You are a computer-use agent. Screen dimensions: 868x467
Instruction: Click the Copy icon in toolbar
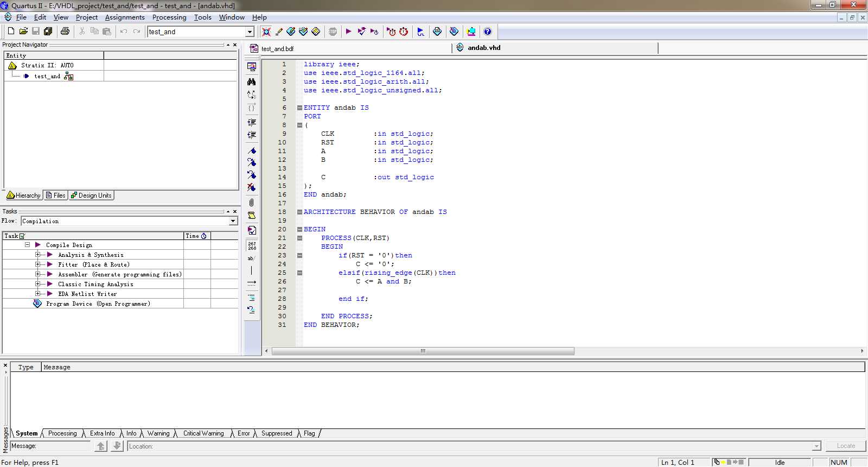click(94, 31)
